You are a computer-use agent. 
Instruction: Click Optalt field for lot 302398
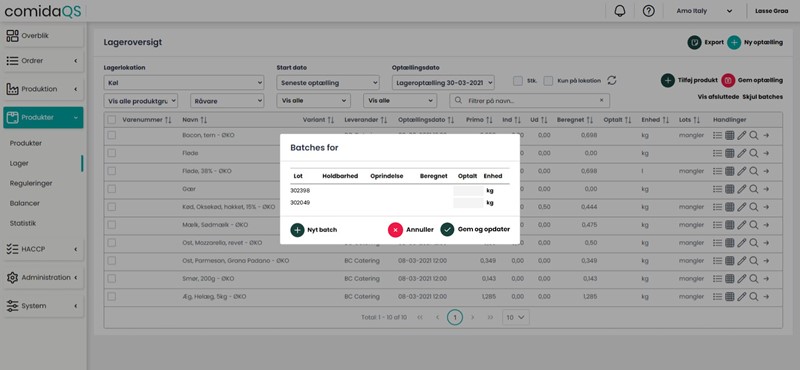(468, 191)
